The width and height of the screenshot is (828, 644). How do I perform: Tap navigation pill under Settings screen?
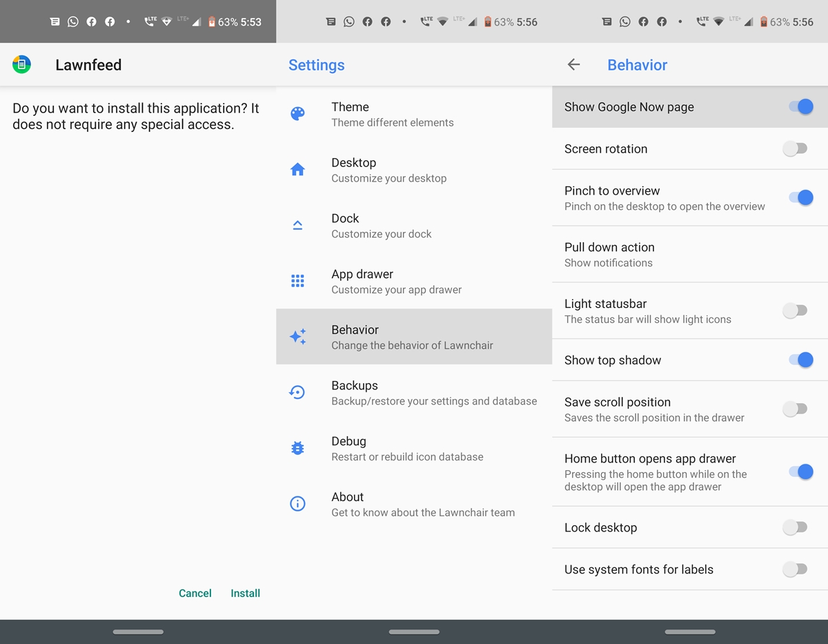(x=414, y=632)
